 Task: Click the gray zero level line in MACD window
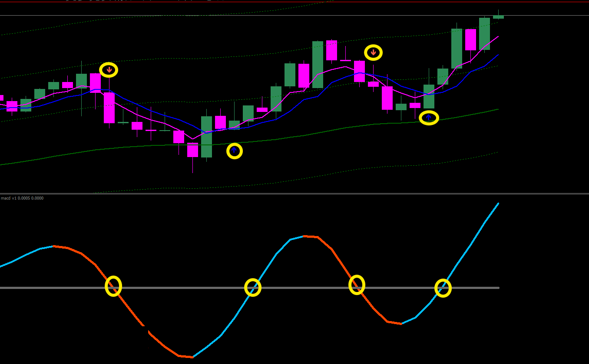[249, 288]
